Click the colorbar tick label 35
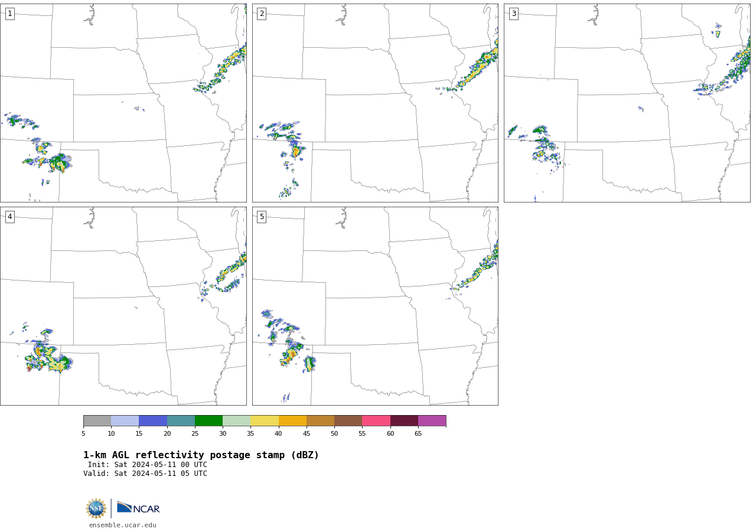 pos(250,434)
